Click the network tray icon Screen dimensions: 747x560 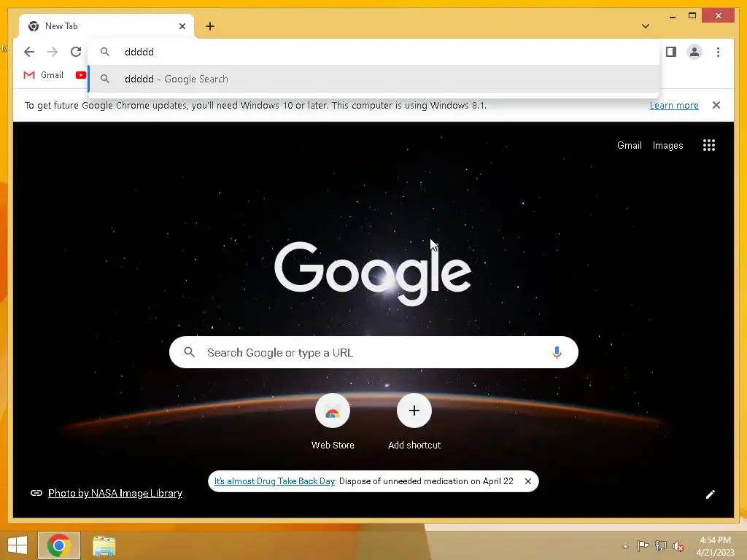[661, 545]
